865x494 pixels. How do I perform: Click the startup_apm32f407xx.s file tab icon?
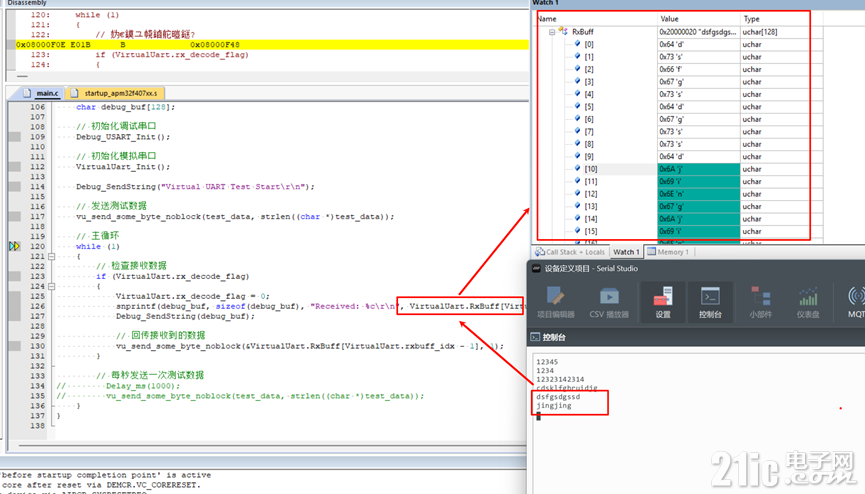click(x=74, y=93)
